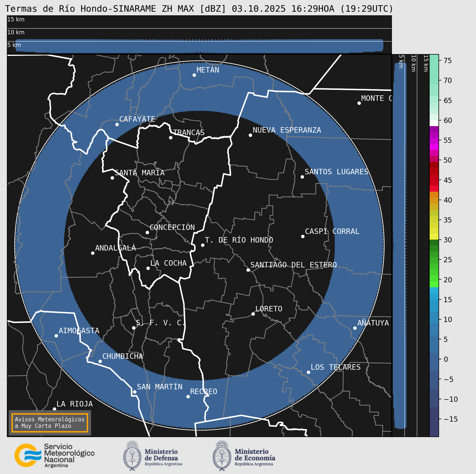Screen dimensions: 476x474
Task: Pick the yellow 30 dBZ colorbar swatch
Action: pyautogui.click(x=434, y=236)
